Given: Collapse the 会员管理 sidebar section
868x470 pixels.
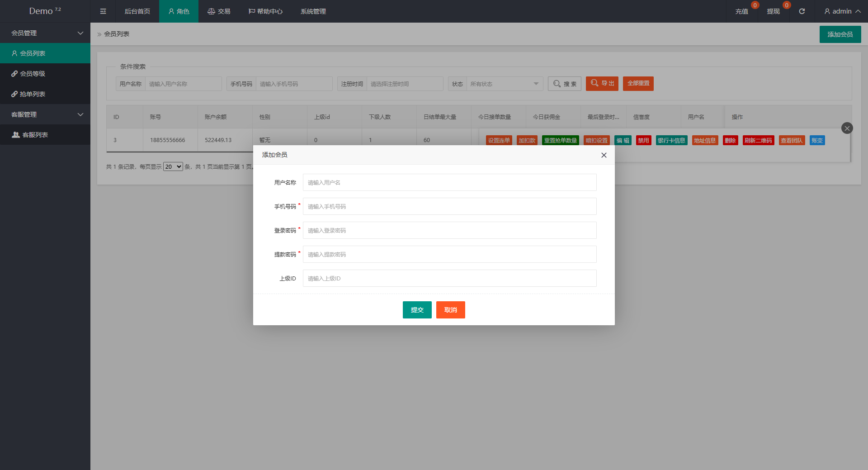Looking at the screenshot, I should tap(45, 33).
